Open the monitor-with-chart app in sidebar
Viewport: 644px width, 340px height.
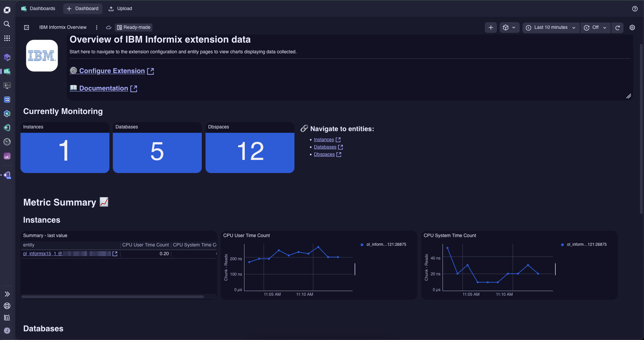7,86
